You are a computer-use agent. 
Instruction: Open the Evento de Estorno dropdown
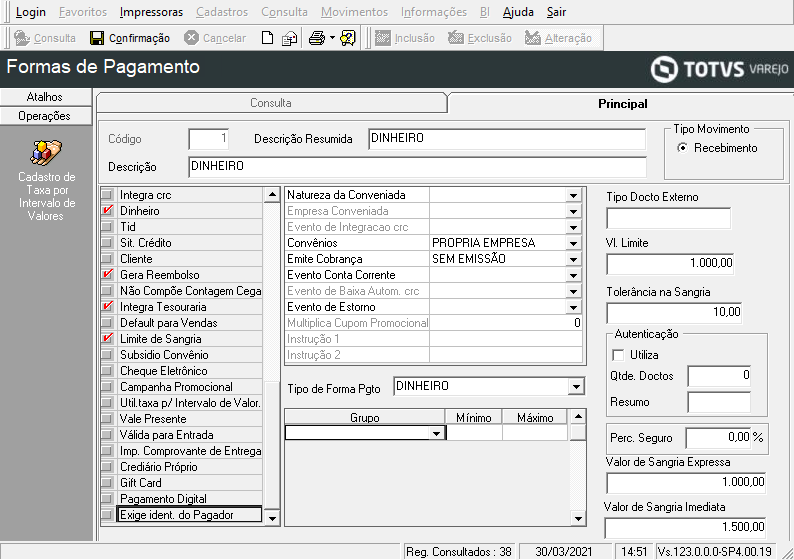click(x=573, y=307)
